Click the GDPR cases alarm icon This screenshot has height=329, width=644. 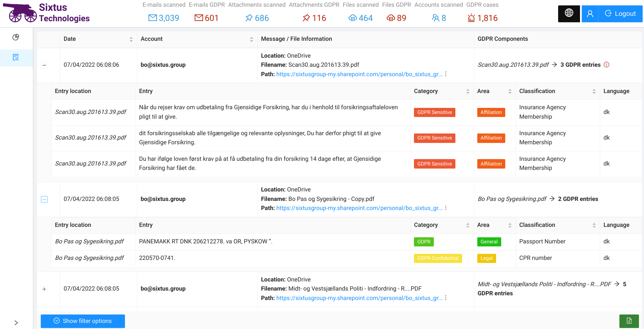[x=471, y=18]
